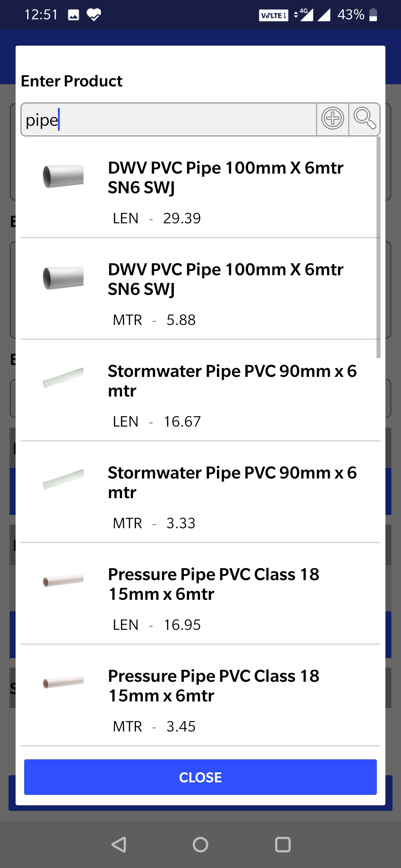Tap the Stormwater Pipe LEN thumbnail image
The image size is (401, 868).
[x=63, y=378]
